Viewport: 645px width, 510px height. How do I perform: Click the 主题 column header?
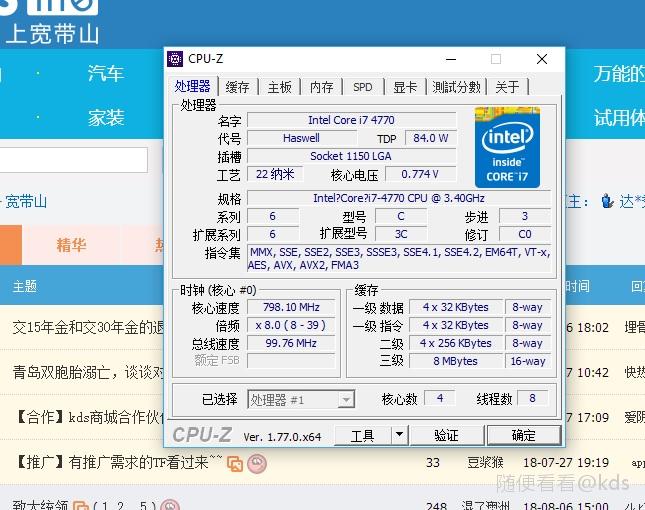coord(25,286)
